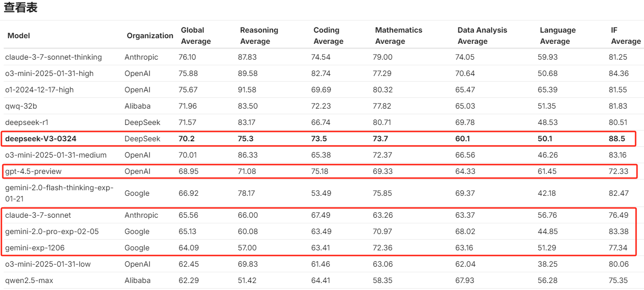This screenshot has width=644, height=290.
Task: Click the Organization column header
Action: (150, 35)
